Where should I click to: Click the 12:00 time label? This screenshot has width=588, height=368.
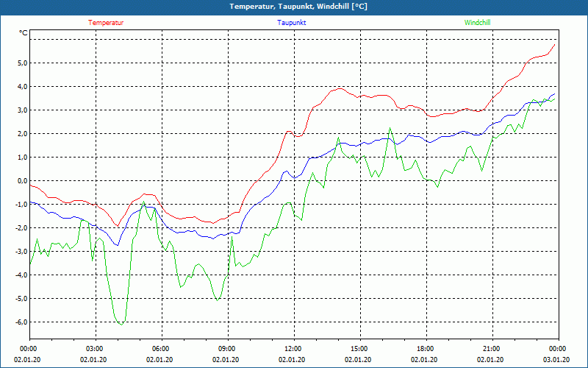coord(293,349)
